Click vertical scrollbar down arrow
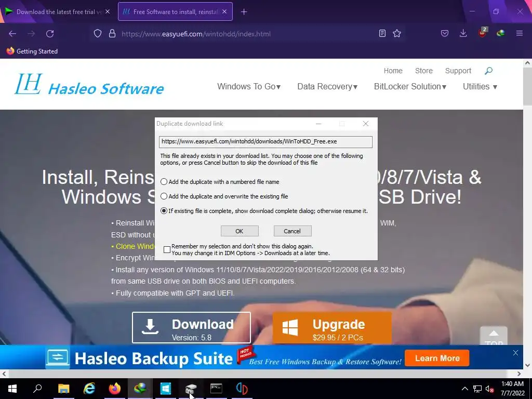Image resolution: width=532 pixels, height=399 pixels. (x=528, y=365)
